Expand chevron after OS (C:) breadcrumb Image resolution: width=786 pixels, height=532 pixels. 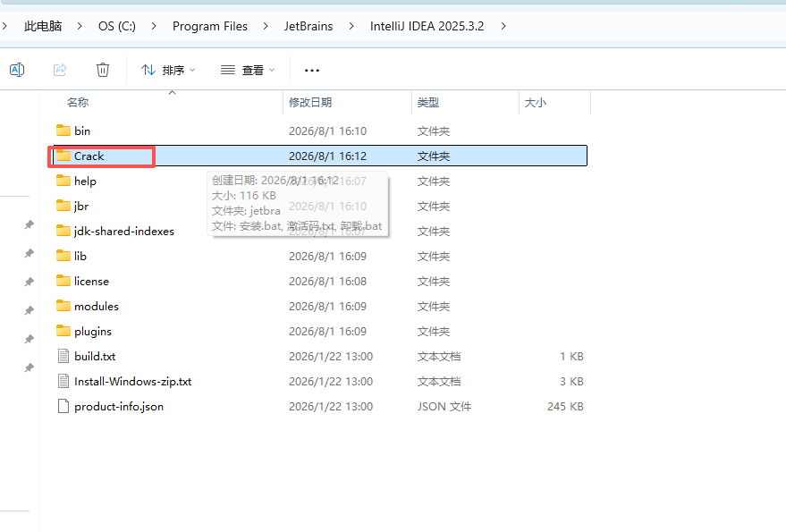click(x=154, y=26)
